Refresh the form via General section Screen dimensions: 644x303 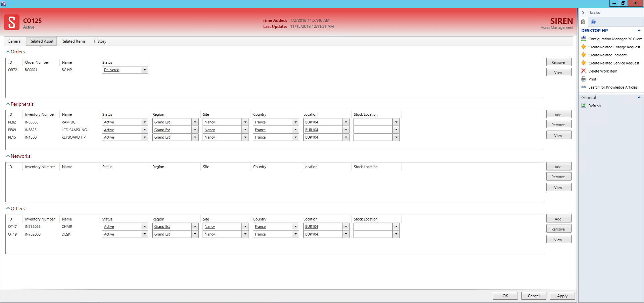[594, 106]
